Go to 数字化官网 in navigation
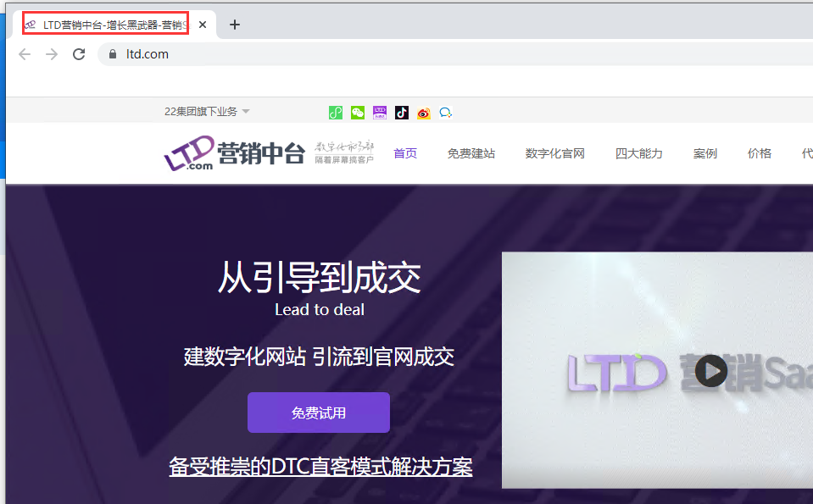Screen dimensions: 813x504 (x=555, y=153)
